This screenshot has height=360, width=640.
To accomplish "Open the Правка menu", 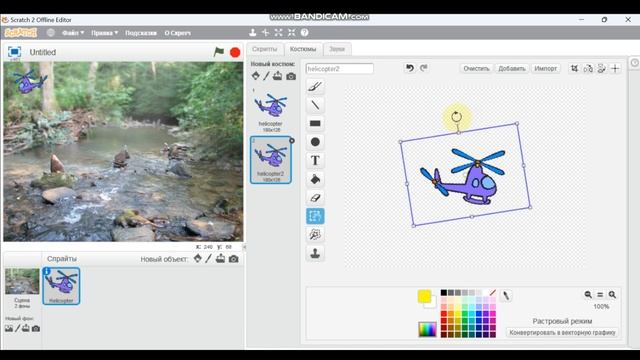I will (x=104, y=33).
